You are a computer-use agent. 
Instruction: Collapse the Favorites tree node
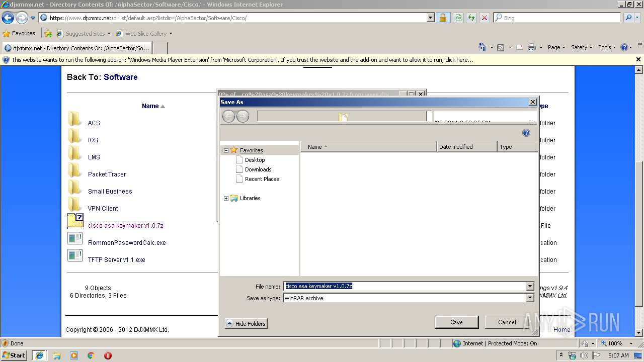pos(226,150)
